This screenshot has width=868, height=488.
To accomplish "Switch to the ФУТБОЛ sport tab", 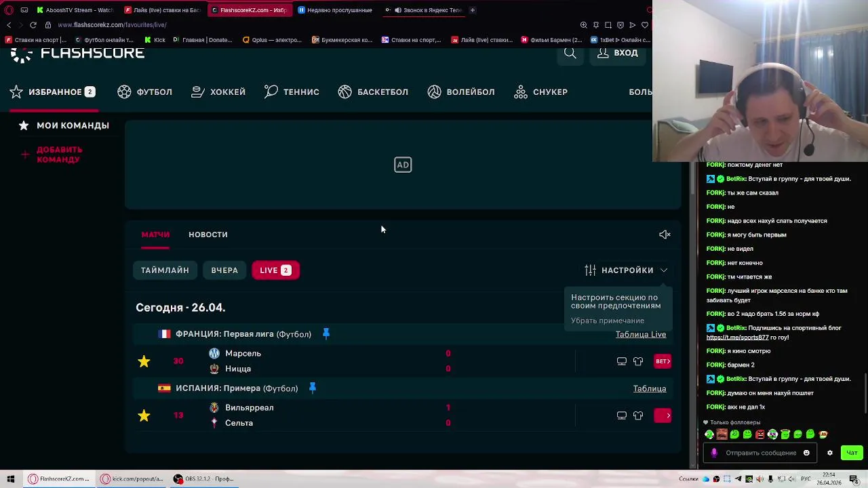I will [x=145, y=92].
